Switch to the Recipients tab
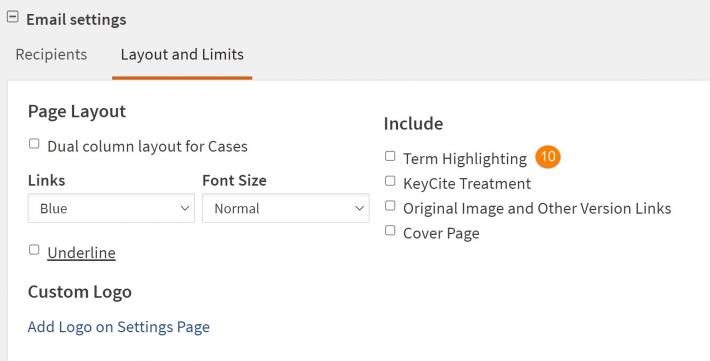This screenshot has width=710, height=361. click(x=51, y=54)
